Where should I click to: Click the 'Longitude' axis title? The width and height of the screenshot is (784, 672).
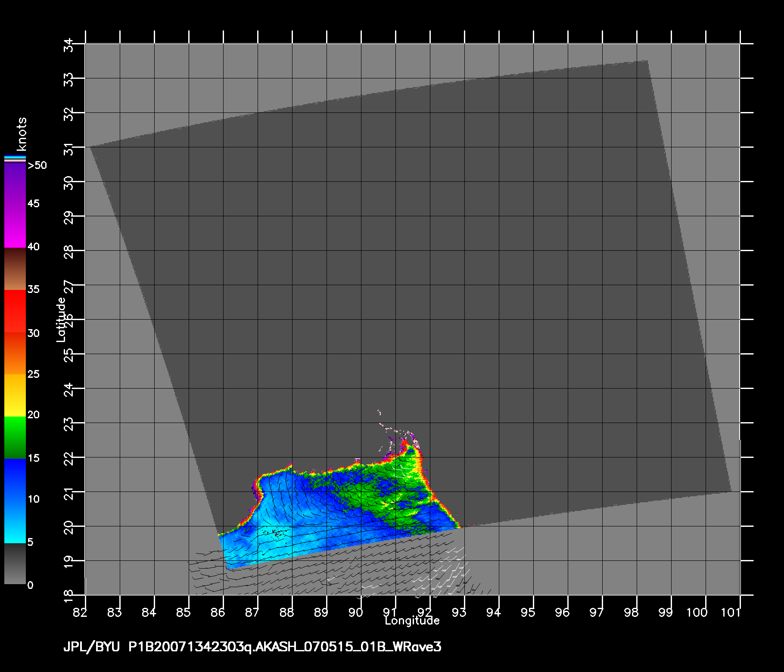(x=412, y=621)
